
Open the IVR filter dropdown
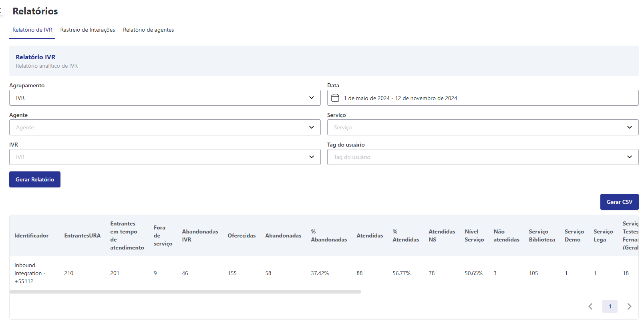pyautogui.click(x=165, y=157)
